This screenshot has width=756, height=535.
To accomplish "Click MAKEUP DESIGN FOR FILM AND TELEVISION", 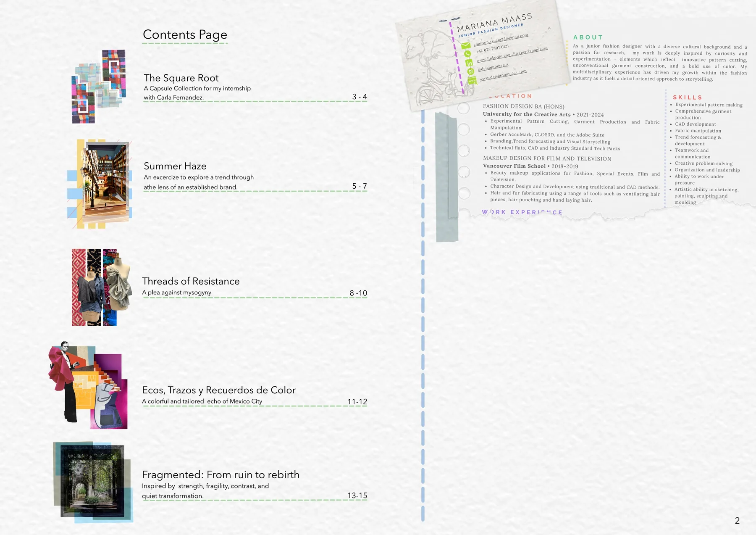I will click(x=547, y=158).
